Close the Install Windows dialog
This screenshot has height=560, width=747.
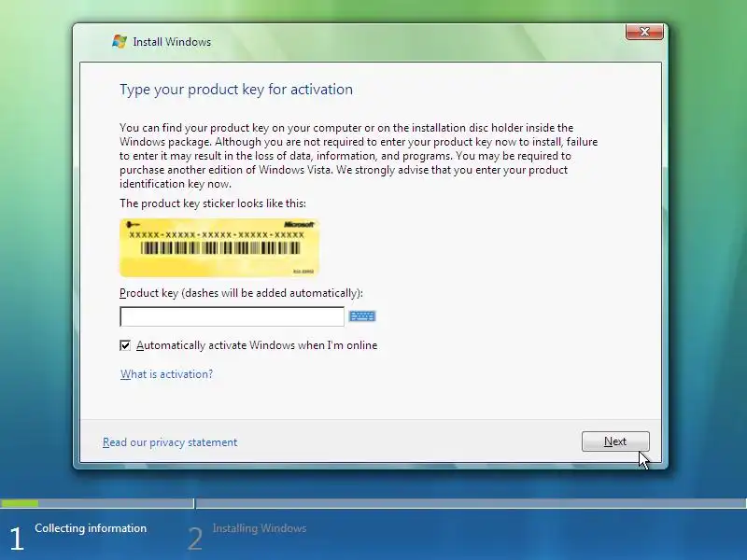coord(644,32)
